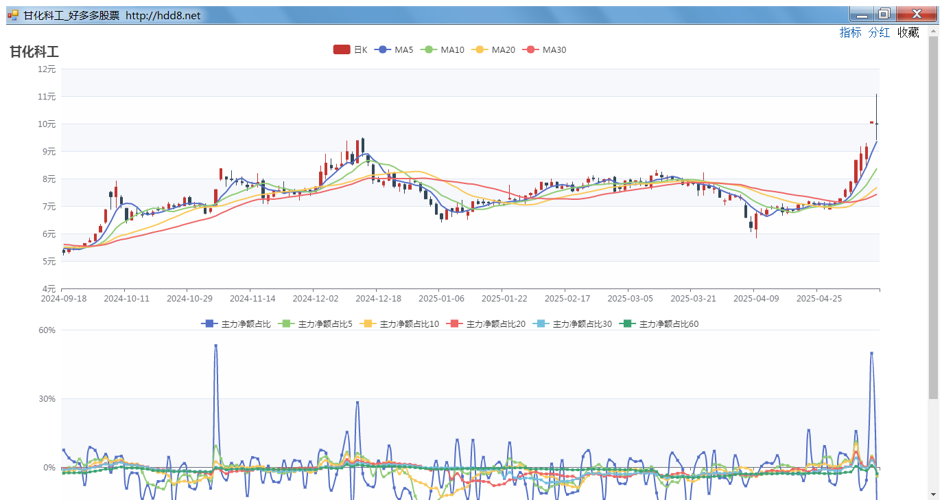Toggle the MA20 legend item
The width and height of the screenshot is (942, 500).
point(493,50)
